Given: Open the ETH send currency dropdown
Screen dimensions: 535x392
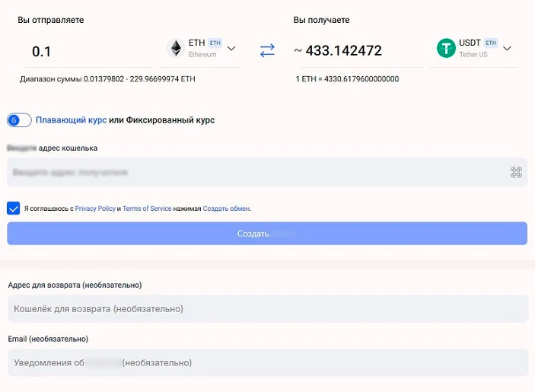Looking at the screenshot, I should (231, 49).
